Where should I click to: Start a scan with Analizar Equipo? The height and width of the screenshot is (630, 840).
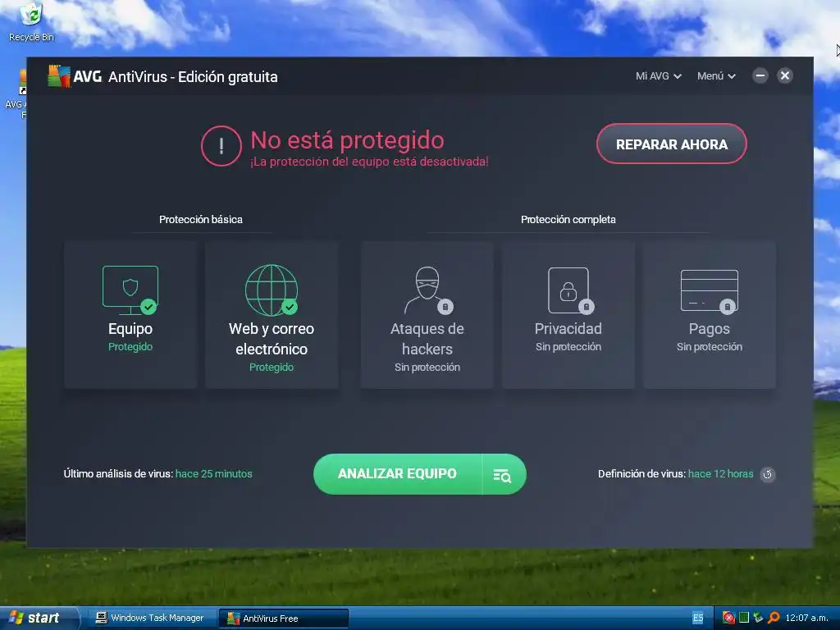[398, 474]
